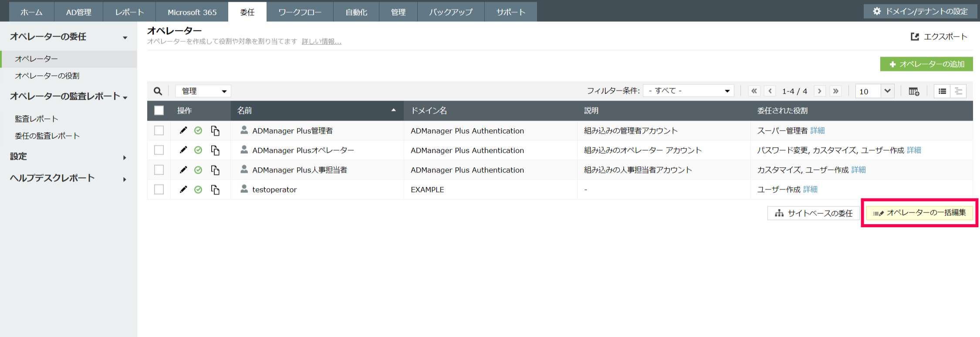Click the エクスポート export icon

click(x=915, y=37)
